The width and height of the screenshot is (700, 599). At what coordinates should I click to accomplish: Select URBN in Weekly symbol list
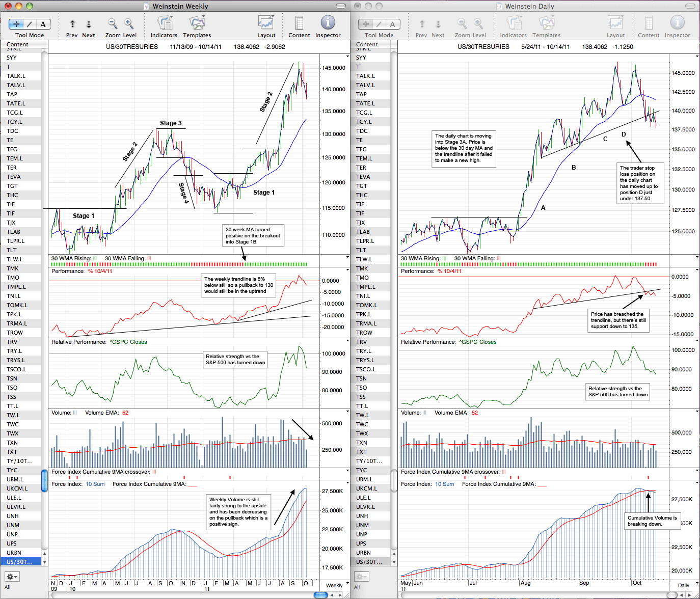tap(20, 553)
